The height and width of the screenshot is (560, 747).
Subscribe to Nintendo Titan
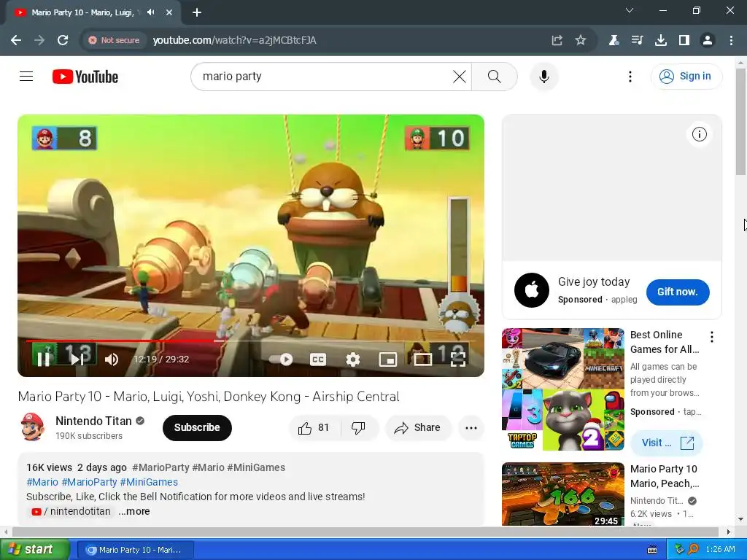click(197, 427)
